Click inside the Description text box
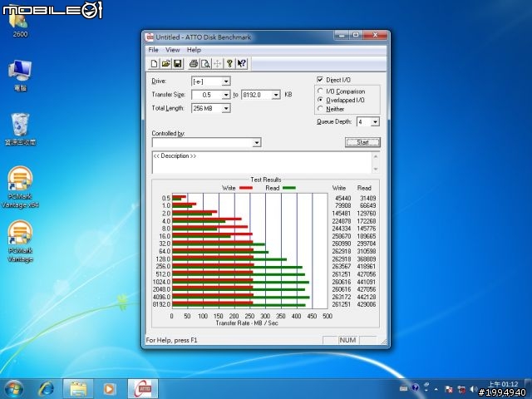Screen dimensions: 532x399 262,163
